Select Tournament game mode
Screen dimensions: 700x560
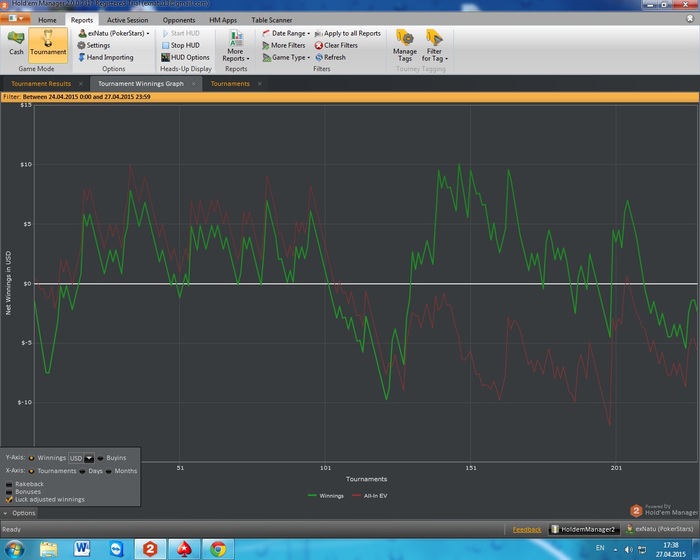pyautogui.click(x=48, y=44)
